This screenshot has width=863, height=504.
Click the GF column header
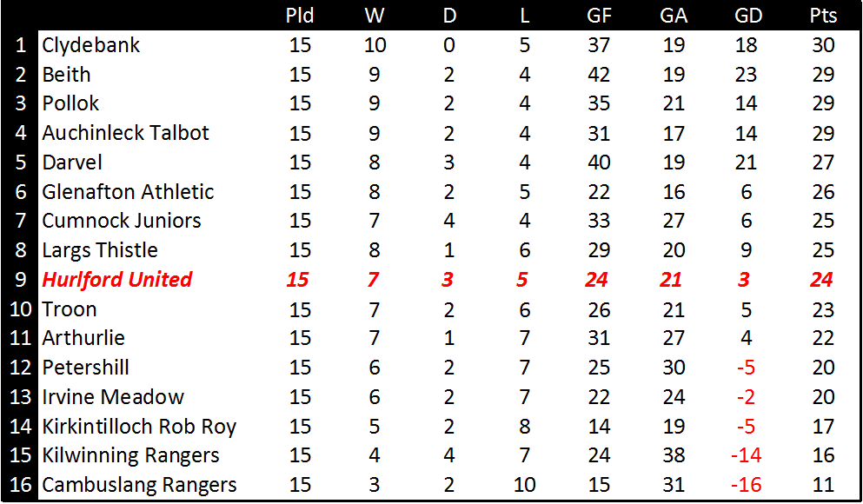(599, 16)
